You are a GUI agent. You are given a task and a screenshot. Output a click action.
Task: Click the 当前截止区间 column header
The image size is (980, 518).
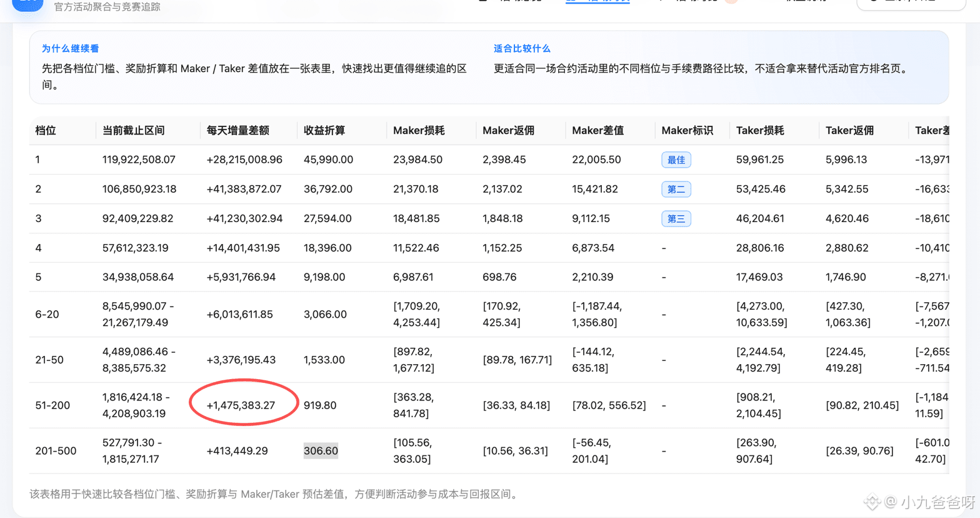[x=134, y=130]
